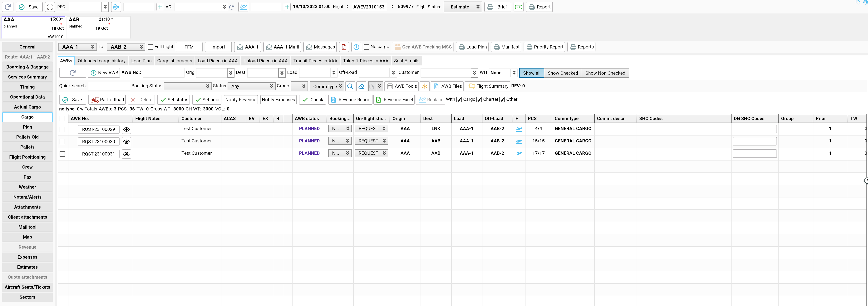The height and width of the screenshot is (306, 868).
Task: Open the Flight Status Estimate dropdown
Action: (463, 7)
